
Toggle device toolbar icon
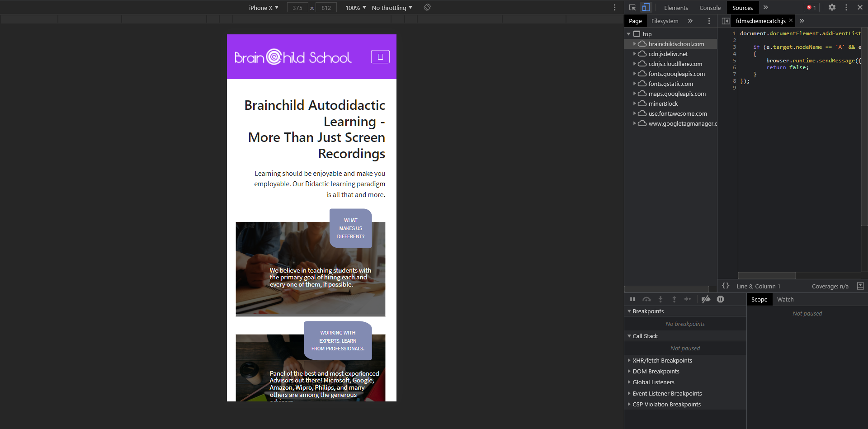[x=646, y=7]
